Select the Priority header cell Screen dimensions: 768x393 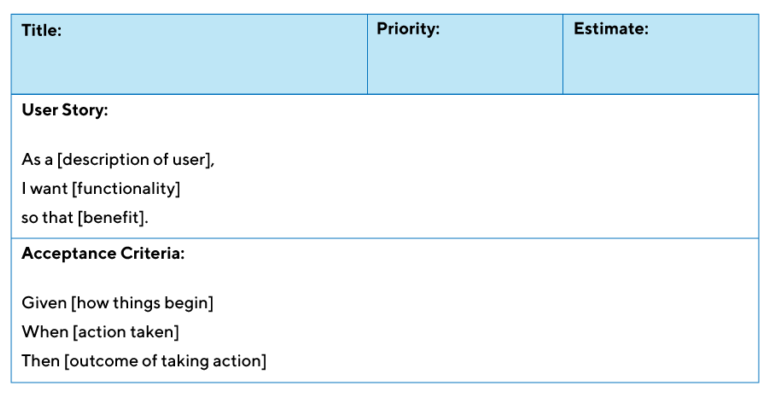(465, 54)
